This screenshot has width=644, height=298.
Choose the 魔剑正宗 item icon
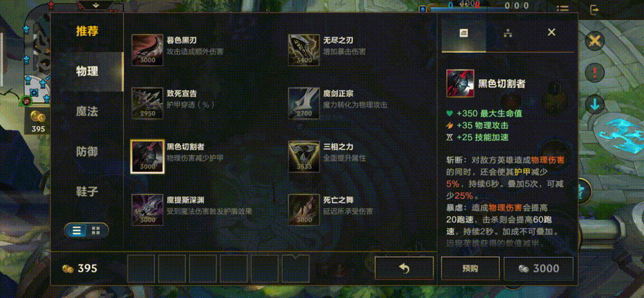[304, 103]
